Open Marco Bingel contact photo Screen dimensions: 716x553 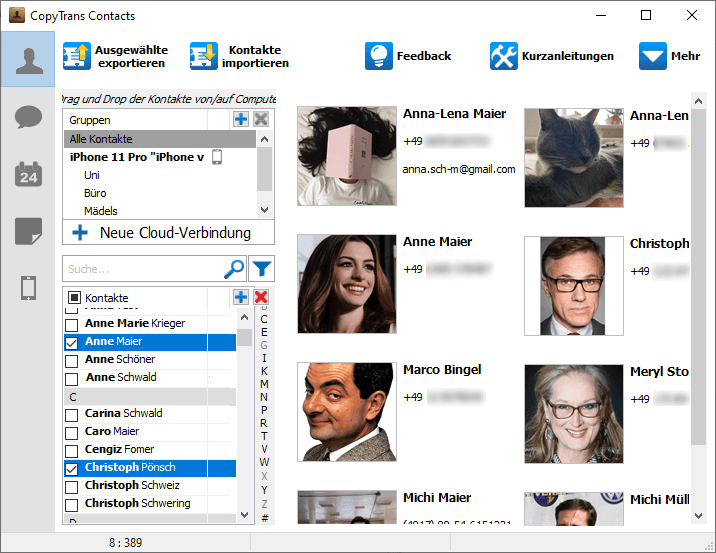347,412
